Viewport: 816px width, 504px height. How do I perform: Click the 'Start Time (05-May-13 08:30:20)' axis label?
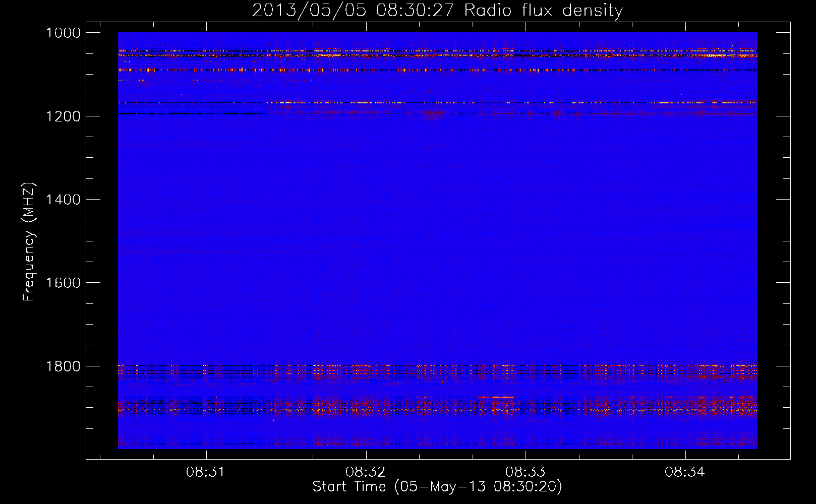437,487
